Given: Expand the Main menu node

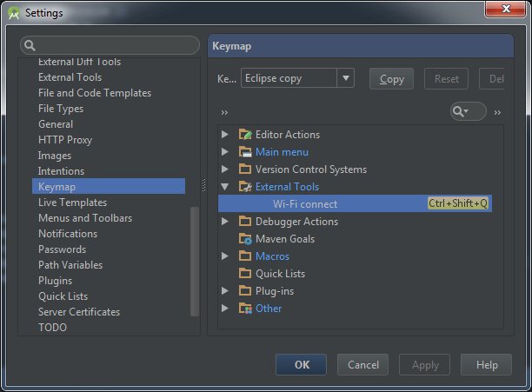Looking at the screenshot, I should point(224,151).
